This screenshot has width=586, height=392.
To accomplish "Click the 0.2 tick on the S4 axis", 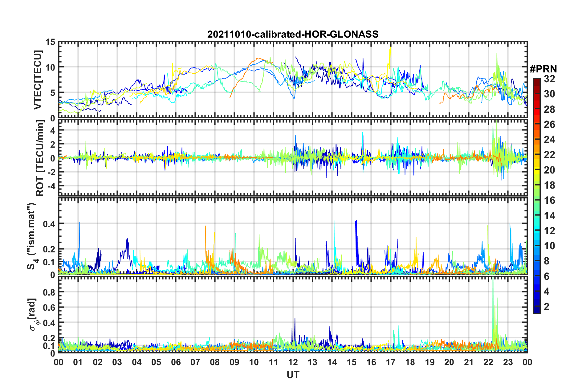I will (x=49, y=249).
